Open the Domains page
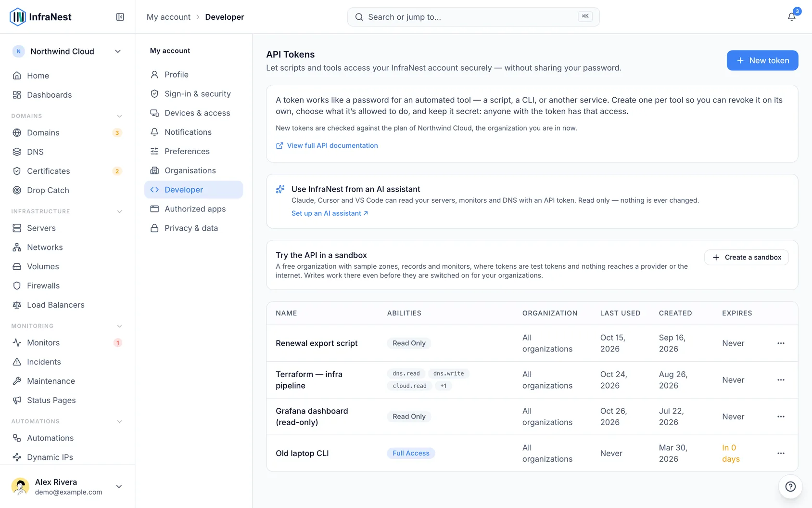This screenshot has height=508, width=812. [67, 132]
